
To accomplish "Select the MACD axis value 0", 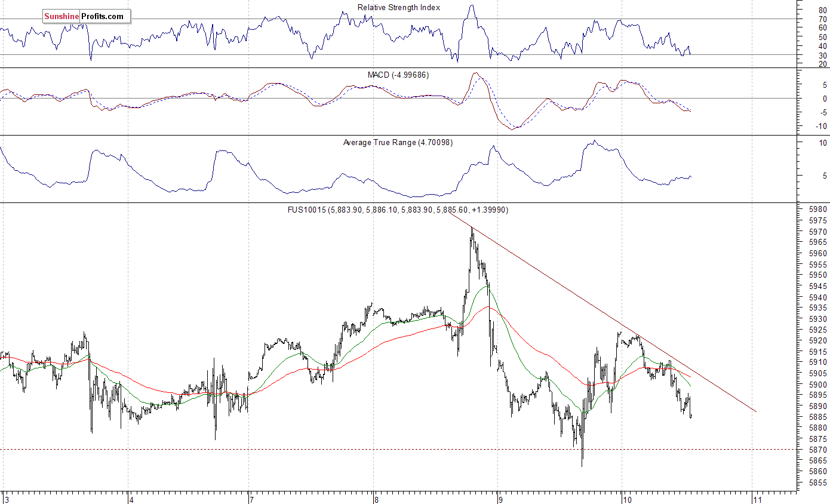I will click(x=825, y=99).
